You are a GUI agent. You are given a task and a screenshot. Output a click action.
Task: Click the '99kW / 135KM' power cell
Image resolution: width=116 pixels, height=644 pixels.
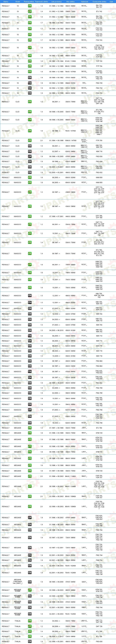tap(70, 66)
